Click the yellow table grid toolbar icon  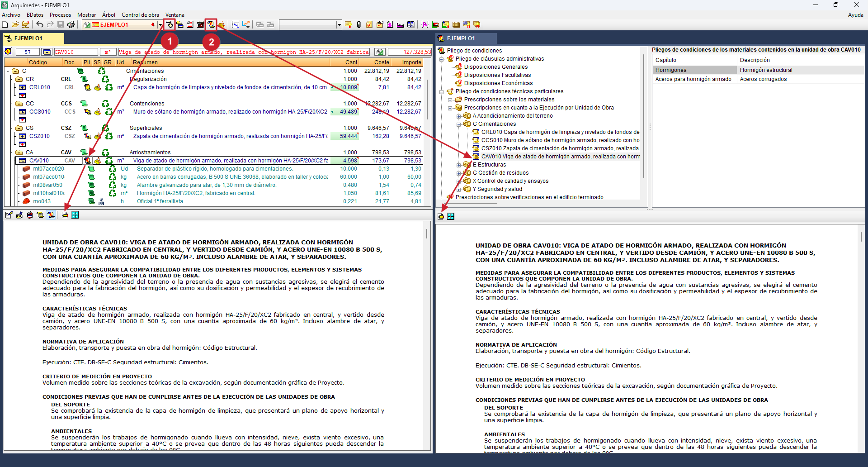[x=456, y=24]
